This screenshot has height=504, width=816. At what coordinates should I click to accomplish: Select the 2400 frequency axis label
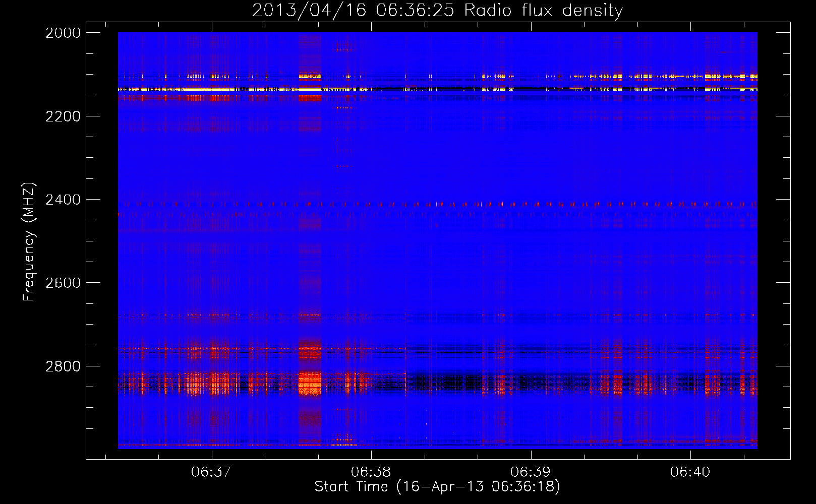(x=63, y=200)
